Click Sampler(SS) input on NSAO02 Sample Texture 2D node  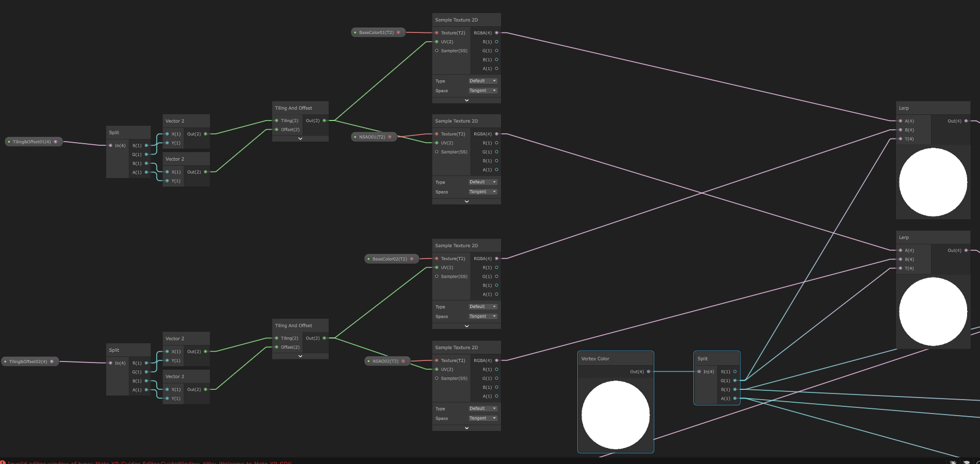coord(437,379)
